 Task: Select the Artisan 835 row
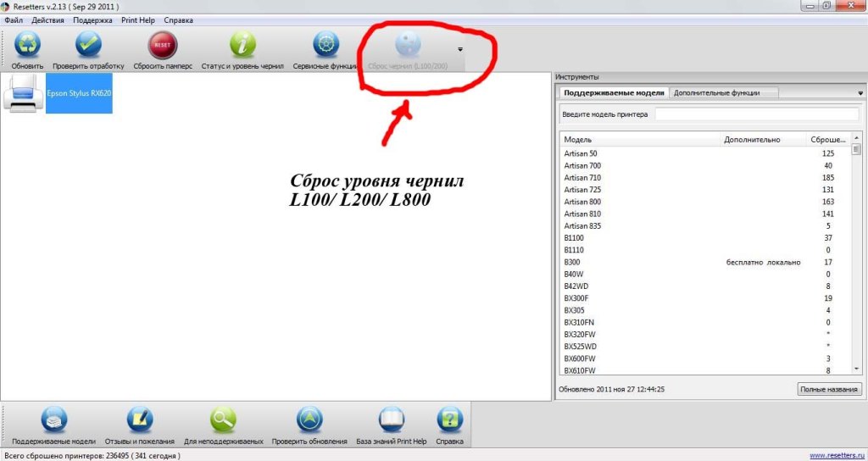click(x=705, y=225)
